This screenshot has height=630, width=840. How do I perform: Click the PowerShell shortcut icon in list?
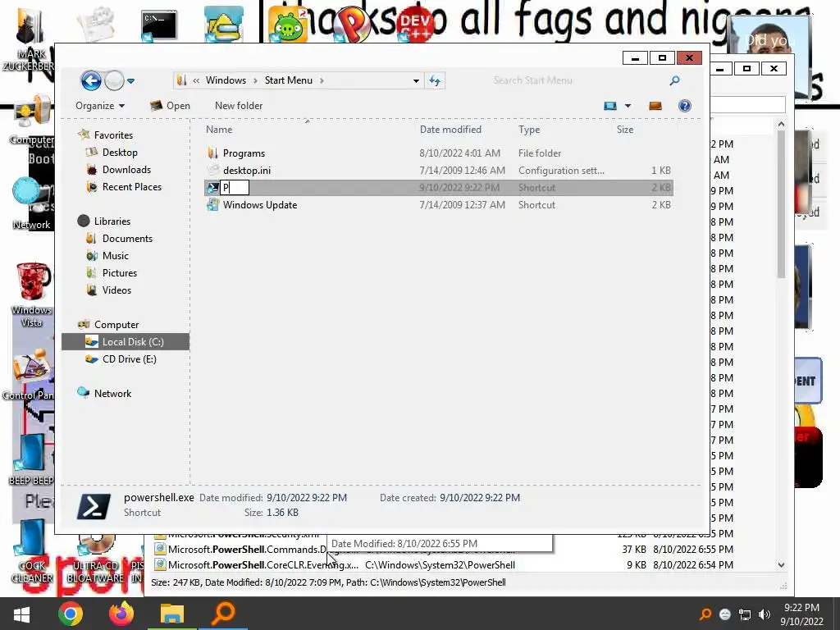pyautogui.click(x=212, y=188)
